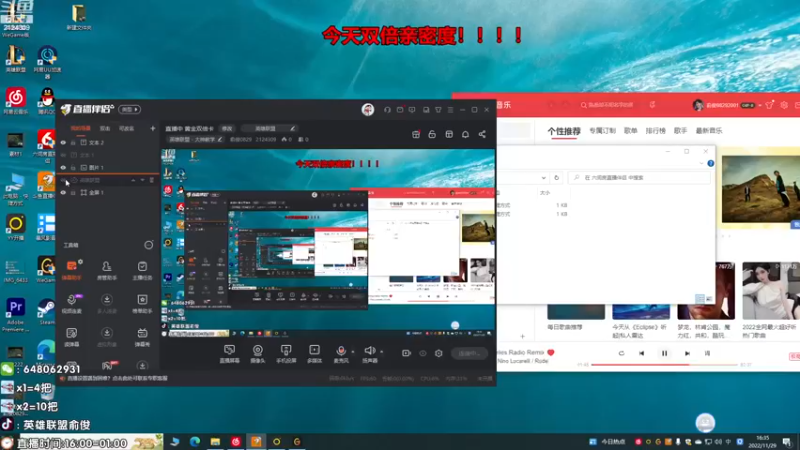This screenshot has width=800, height=450.
Task: Add 多媒体 multimedia source
Action: [314, 353]
